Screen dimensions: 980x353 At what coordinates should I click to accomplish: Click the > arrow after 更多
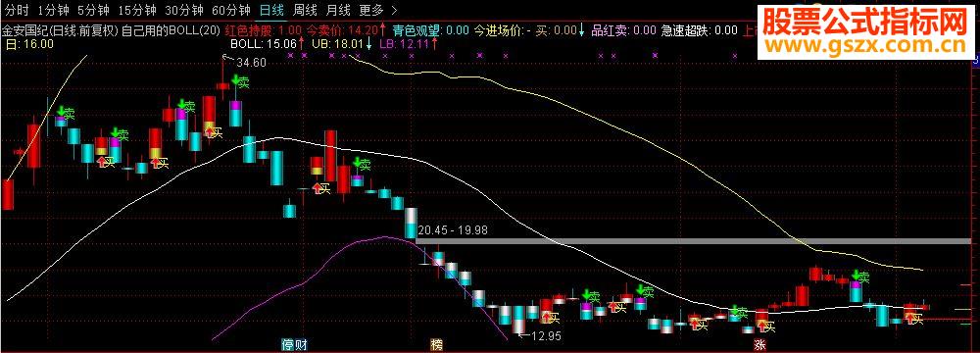393,10
